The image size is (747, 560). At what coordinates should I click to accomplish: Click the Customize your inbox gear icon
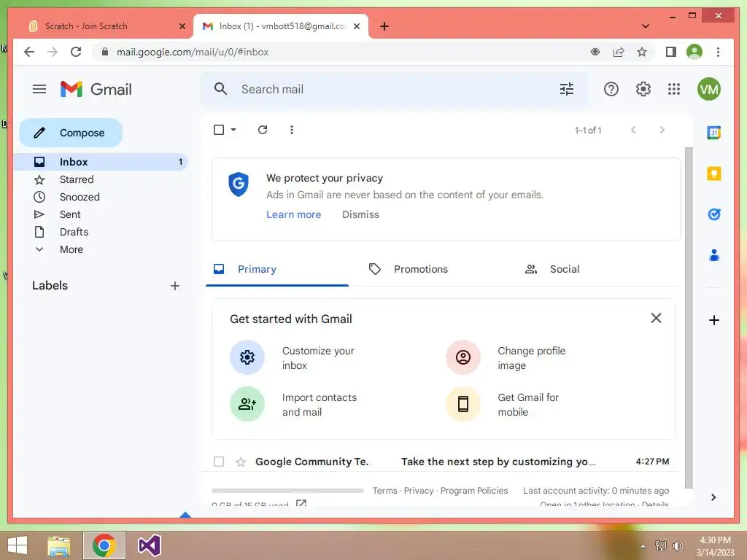(x=247, y=357)
